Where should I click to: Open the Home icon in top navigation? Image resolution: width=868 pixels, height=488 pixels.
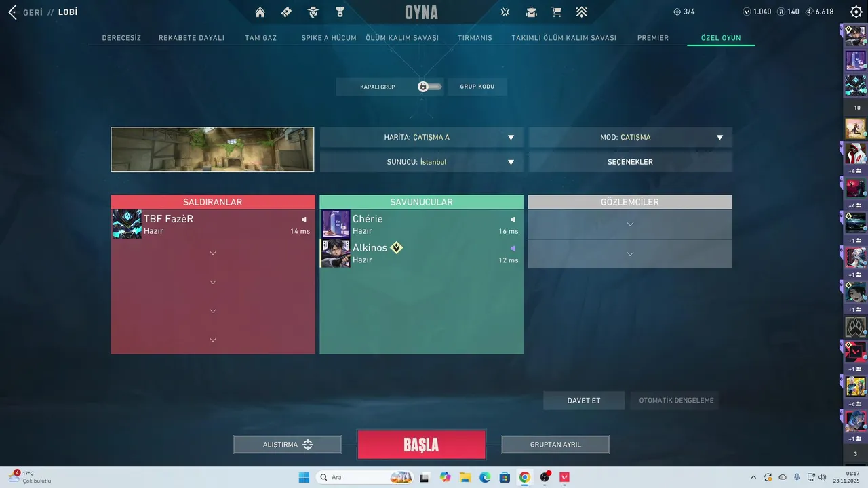click(x=260, y=12)
